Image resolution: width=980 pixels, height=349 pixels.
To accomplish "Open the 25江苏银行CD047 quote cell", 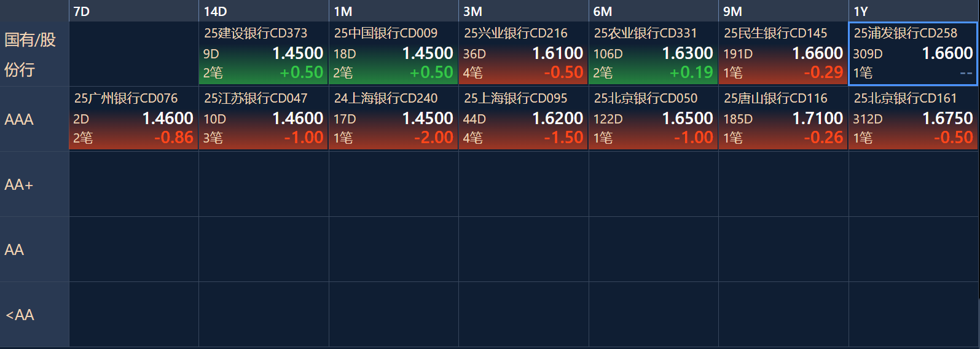I will click(264, 119).
